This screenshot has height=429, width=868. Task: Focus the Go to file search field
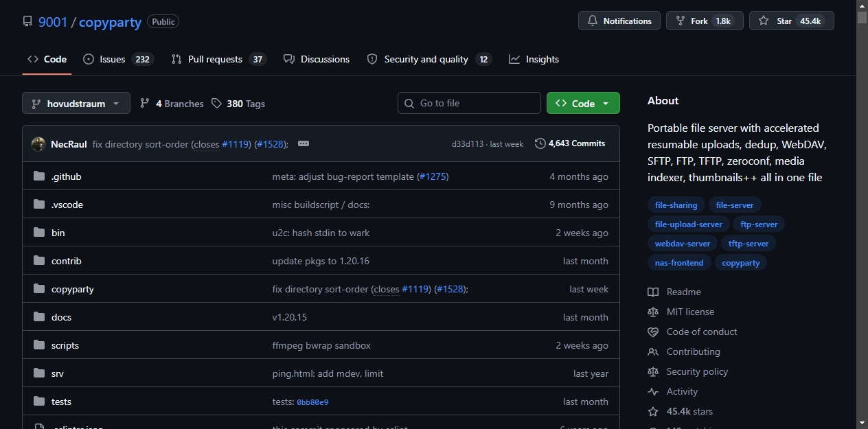coord(469,103)
